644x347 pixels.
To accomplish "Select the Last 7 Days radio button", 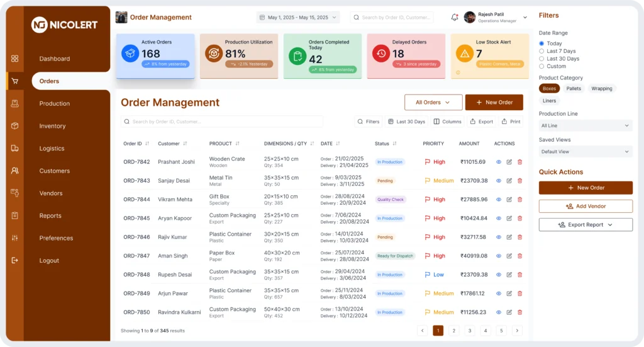I will 541,51.
